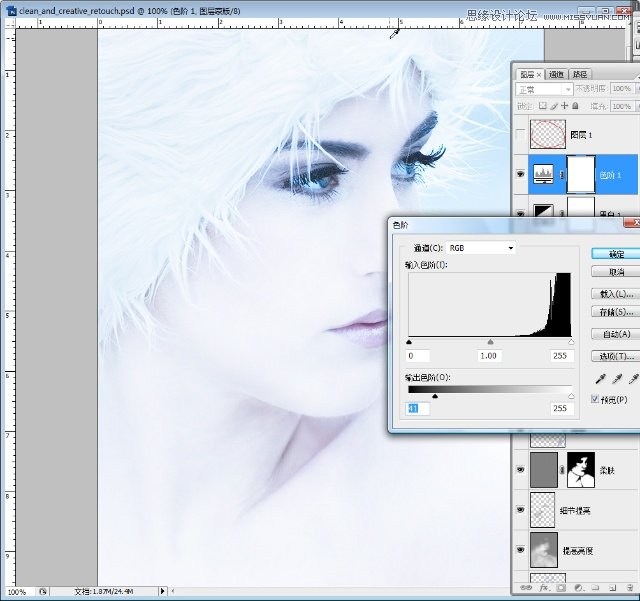640x601 pixels.
Task: Select the 柔肤 layer mask thumbnail
Action: [581, 470]
